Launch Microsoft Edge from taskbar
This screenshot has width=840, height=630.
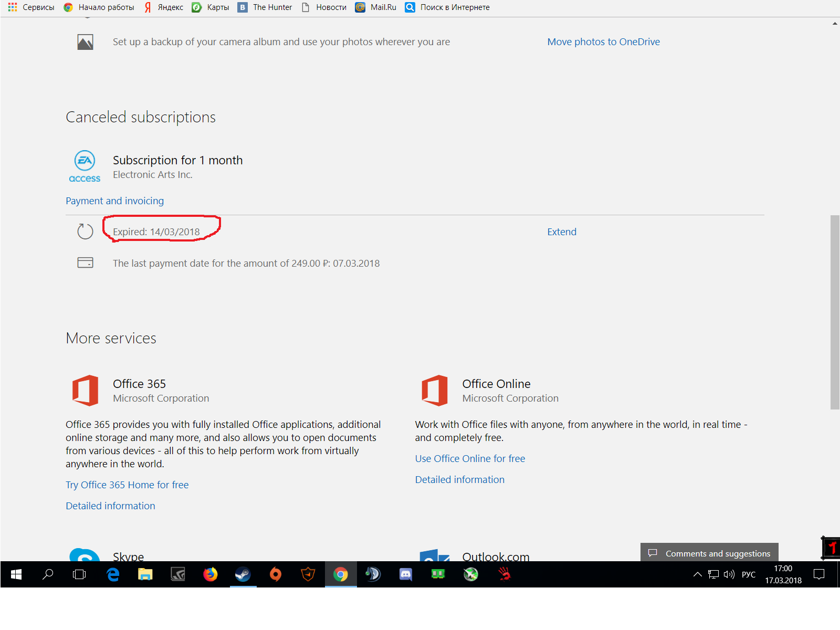click(113, 575)
